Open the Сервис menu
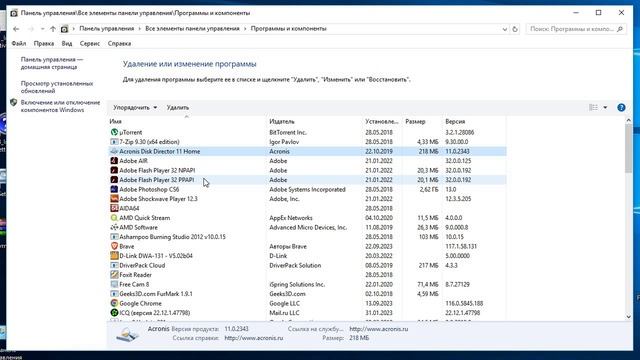640x360 pixels. [90, 43]
